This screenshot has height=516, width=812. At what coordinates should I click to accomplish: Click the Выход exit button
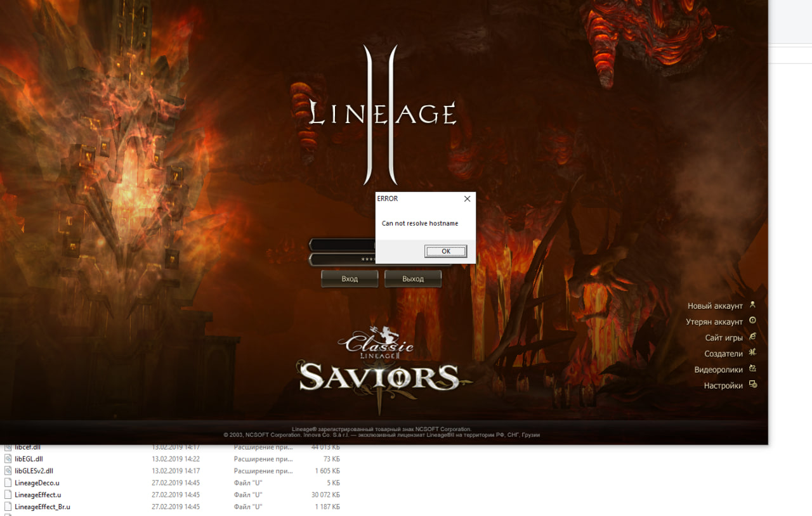[413, 279]
